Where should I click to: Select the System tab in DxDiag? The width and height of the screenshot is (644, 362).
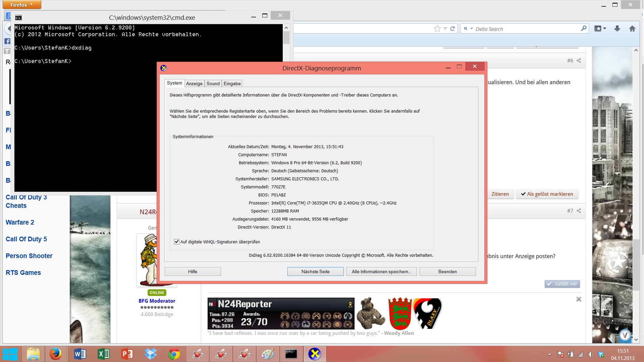tap(174, 83)
